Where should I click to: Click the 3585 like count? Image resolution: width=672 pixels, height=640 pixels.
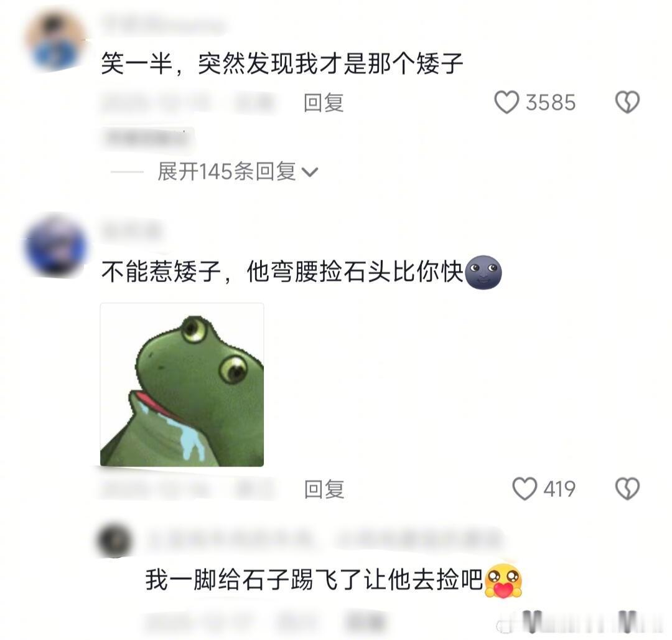[x=550, y=103]
